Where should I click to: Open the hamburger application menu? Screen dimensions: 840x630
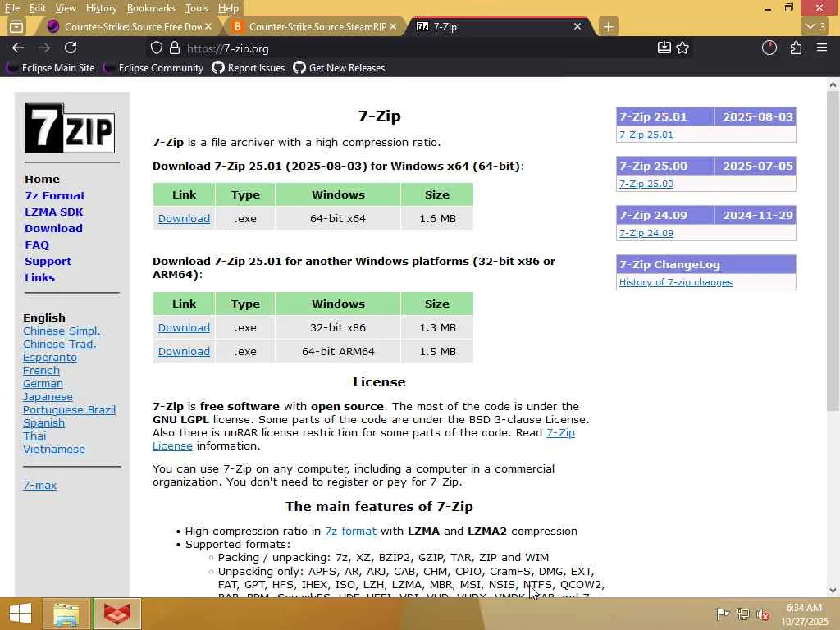[822, 48]
